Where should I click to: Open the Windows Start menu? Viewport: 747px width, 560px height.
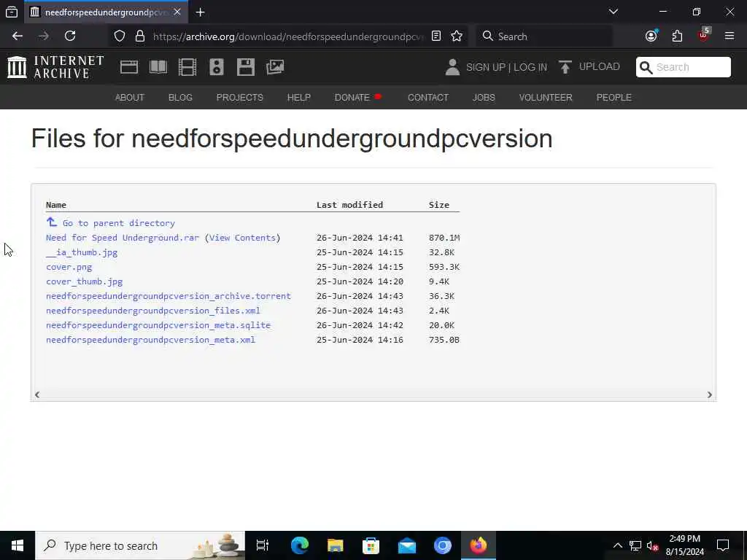coord(18,545)
